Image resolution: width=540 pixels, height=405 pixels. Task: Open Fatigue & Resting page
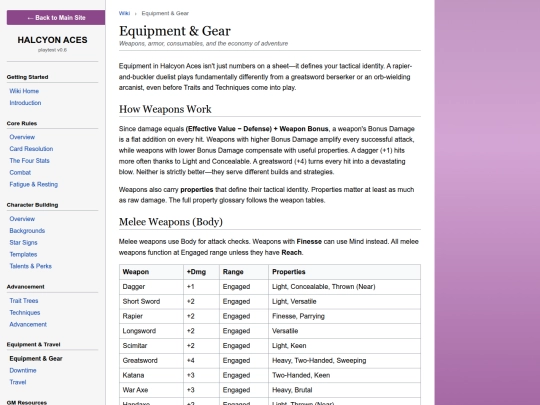click(34, 184)
